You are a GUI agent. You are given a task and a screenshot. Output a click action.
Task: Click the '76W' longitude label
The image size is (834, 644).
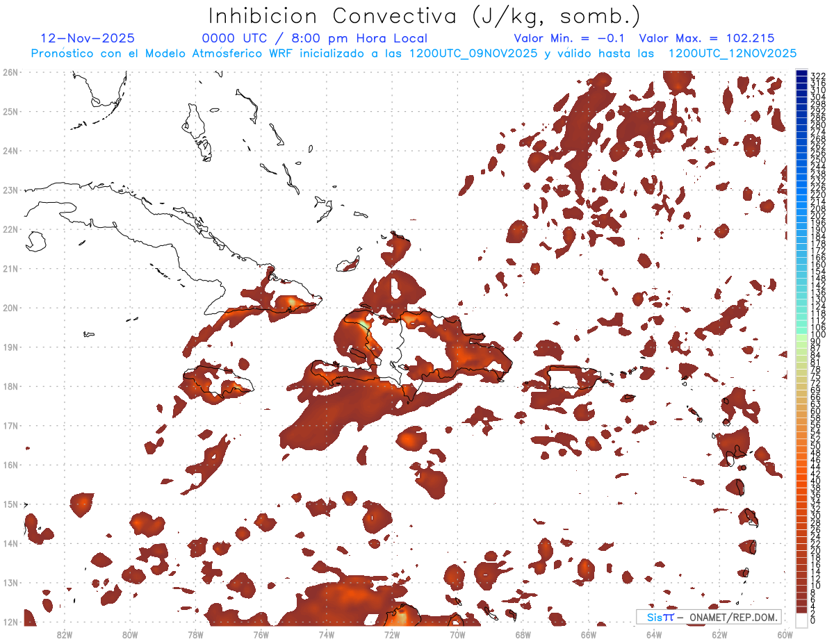tap(261, 634)
